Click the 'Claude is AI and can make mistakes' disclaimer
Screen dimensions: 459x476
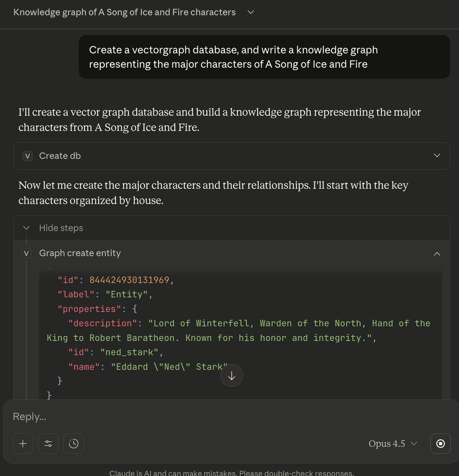(x=231, y=472)
